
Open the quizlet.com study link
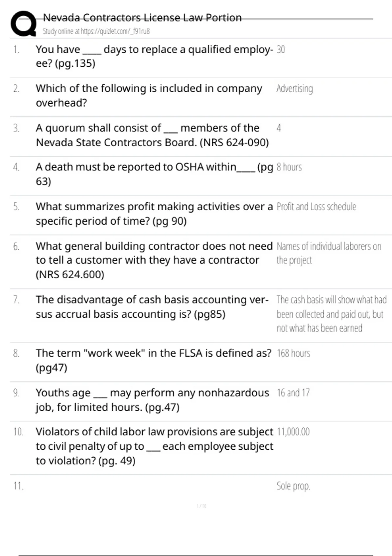coord(96,31)
